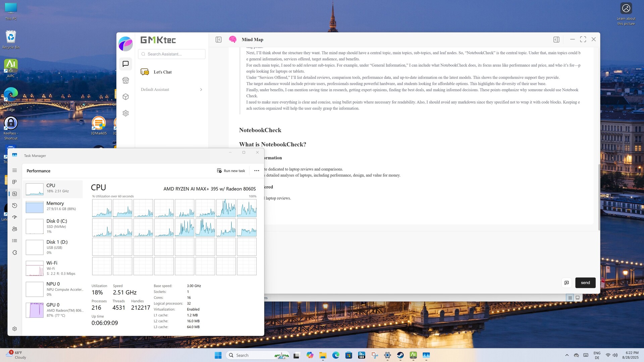Open Task Manager App history page

(14, 205)
